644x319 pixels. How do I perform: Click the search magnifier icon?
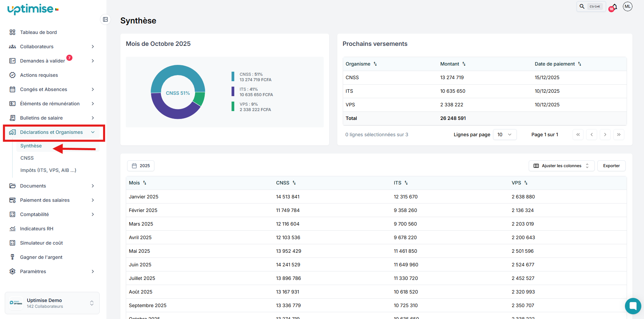click(x=582, y=6)
